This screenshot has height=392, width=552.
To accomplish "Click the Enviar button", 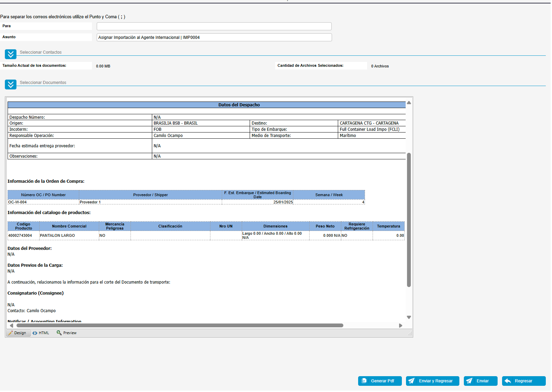I will coord(480,381).
